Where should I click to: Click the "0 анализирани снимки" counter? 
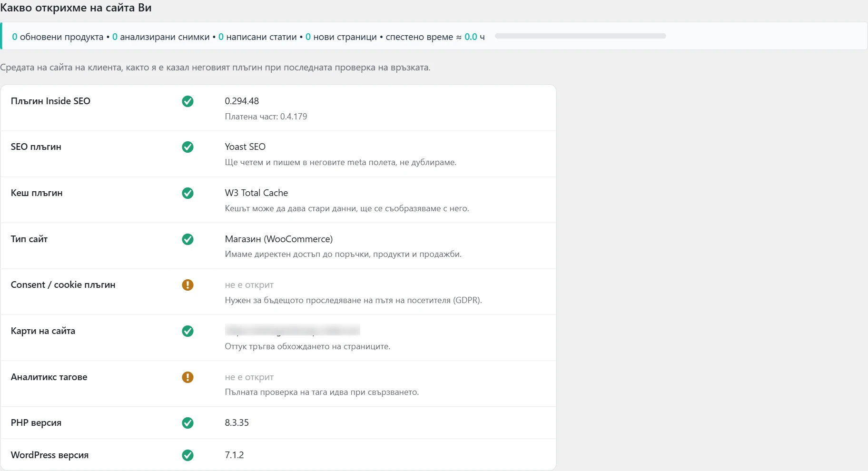[x=161, y=37]
